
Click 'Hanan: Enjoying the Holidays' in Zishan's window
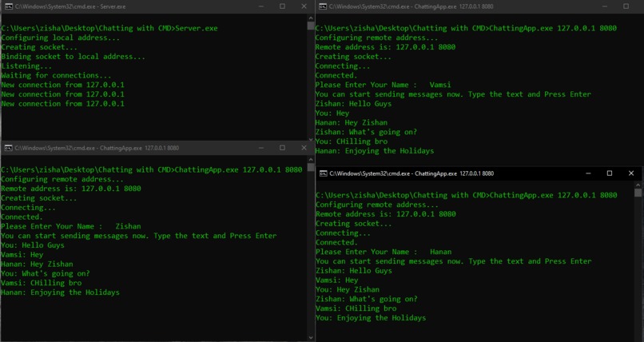pyautogui.click(x=60, y=292)
